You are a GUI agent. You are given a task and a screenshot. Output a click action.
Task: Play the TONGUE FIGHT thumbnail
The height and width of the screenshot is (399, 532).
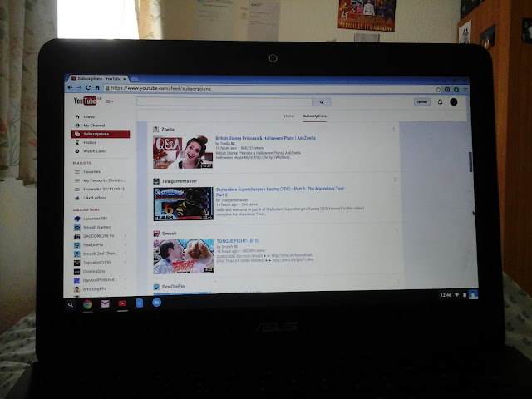point(184,256)
